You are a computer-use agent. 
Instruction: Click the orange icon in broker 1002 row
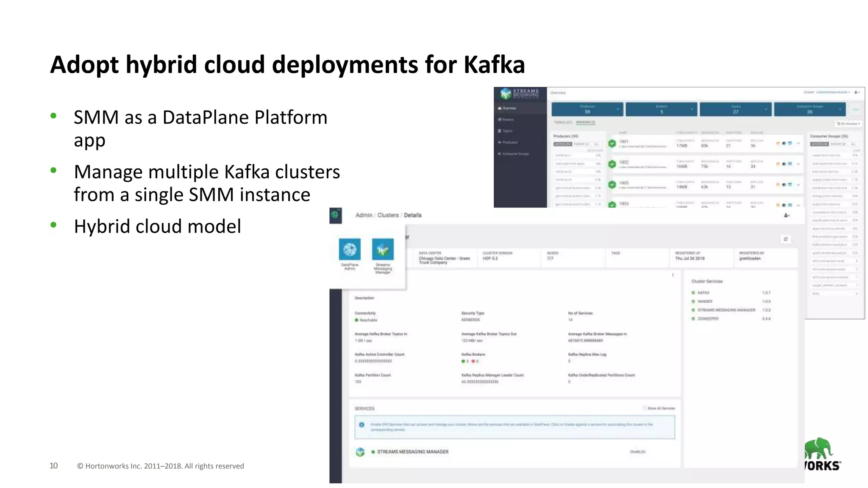click(778, 164)
